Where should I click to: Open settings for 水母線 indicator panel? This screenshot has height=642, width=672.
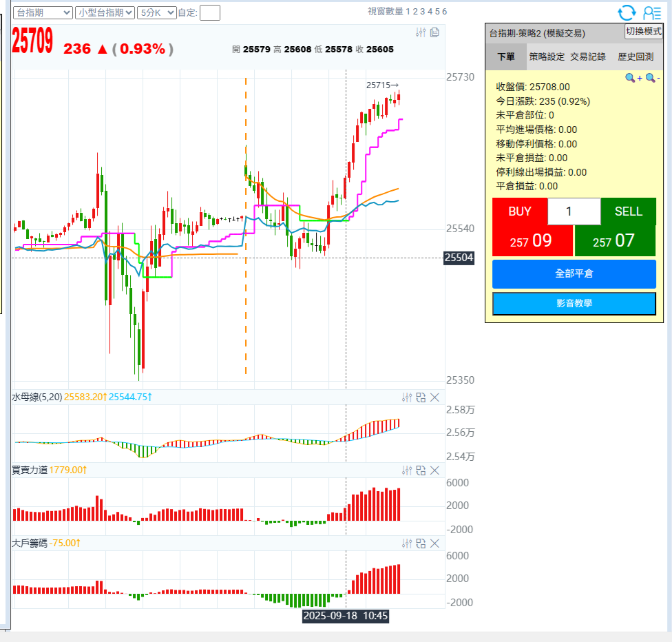[407, 397]
